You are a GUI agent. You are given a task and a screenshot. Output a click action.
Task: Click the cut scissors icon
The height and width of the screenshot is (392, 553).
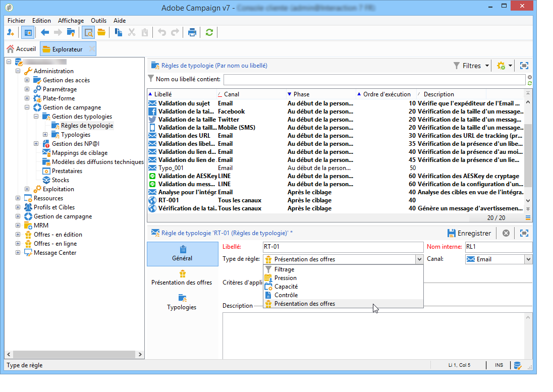click(x=132, y=33)
